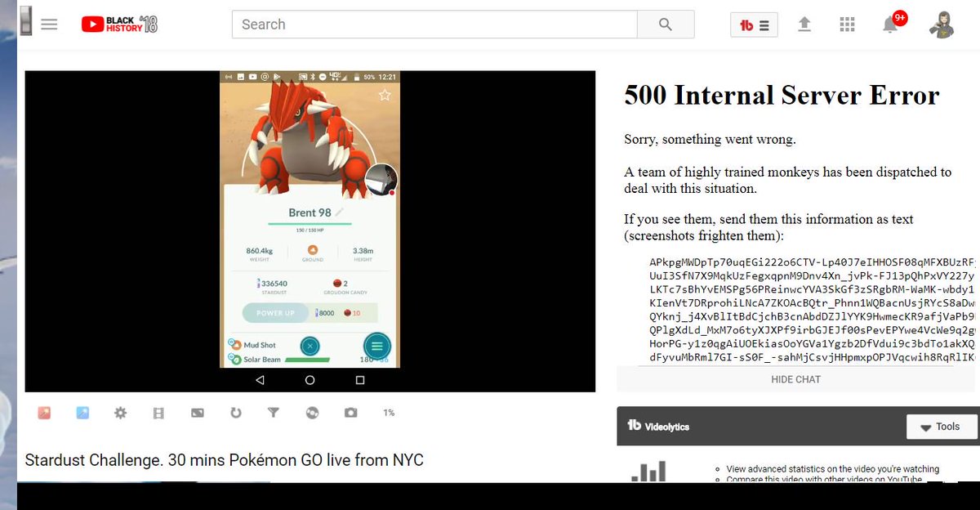Image resolution: width=980 pixels, height=510 pixels.
Task: Click the favorite star in video
Action: click(x=385, y=96)
